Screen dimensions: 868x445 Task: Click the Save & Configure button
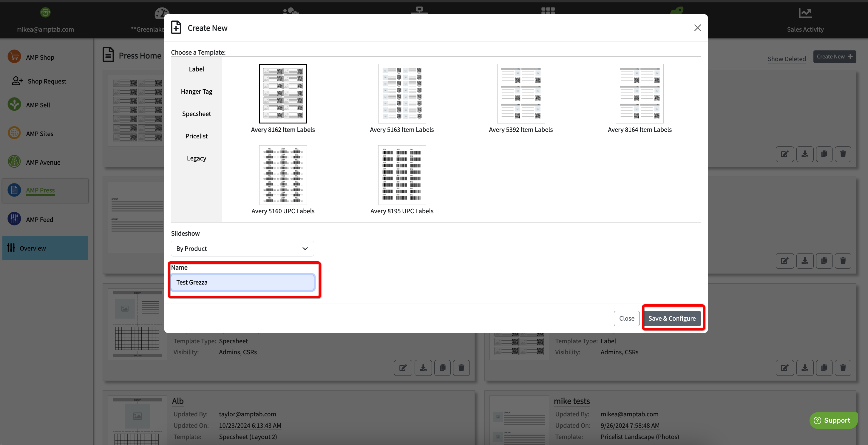coord(671,318)
